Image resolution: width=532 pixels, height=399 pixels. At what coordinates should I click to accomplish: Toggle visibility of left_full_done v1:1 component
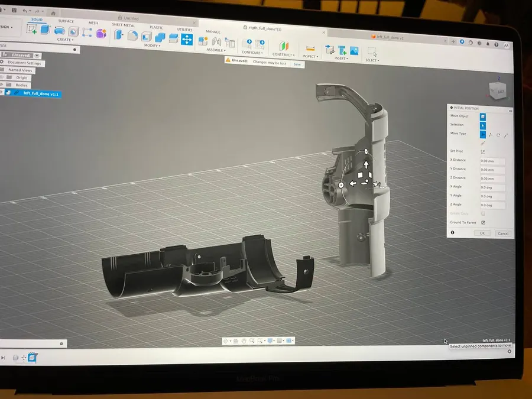tap(1, 92)
